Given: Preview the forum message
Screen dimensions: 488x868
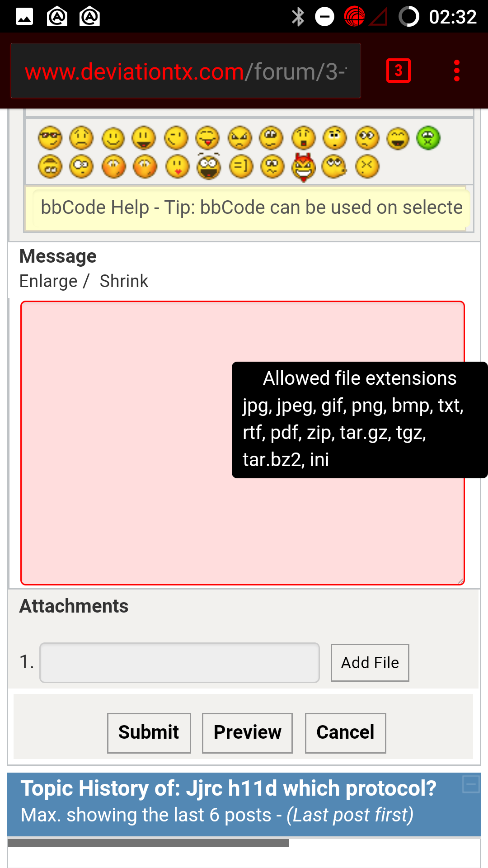Looking at the screenshot, I should (x=247, y=733).
